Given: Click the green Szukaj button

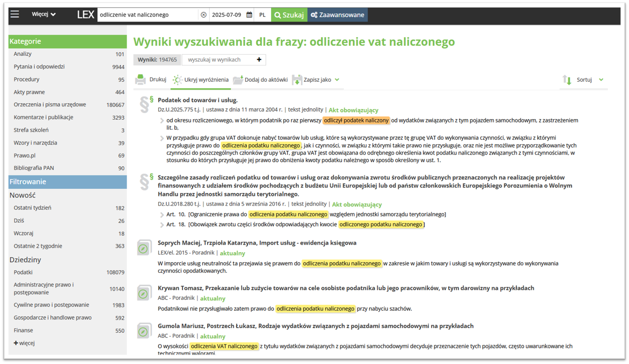Looking at the screenshot, I should click(x=289, y=15).
